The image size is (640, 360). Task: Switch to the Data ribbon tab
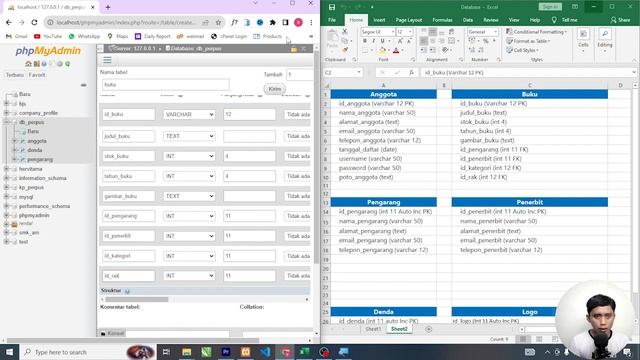[468, 20]
